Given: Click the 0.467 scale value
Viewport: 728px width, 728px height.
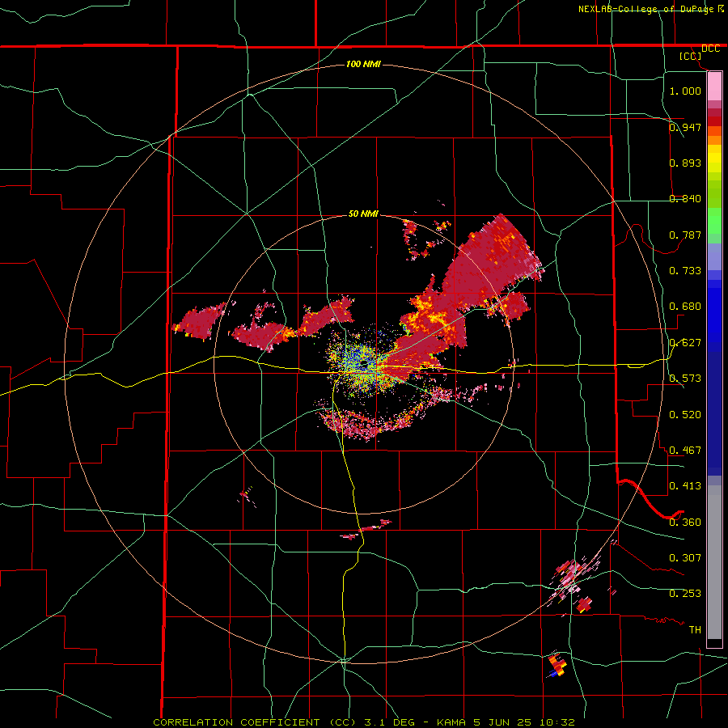Looking at the screenshot, I should point(685,451).
